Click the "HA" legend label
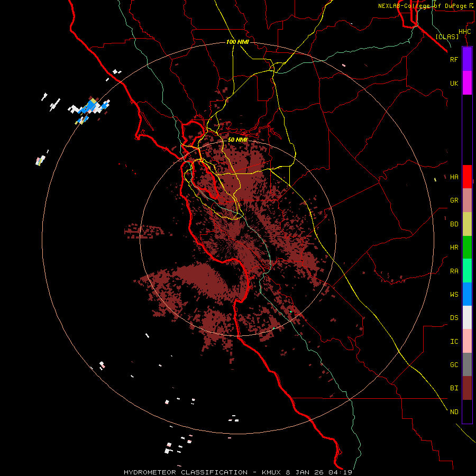This screenshot has width=476, height=476. pos(454,177)
